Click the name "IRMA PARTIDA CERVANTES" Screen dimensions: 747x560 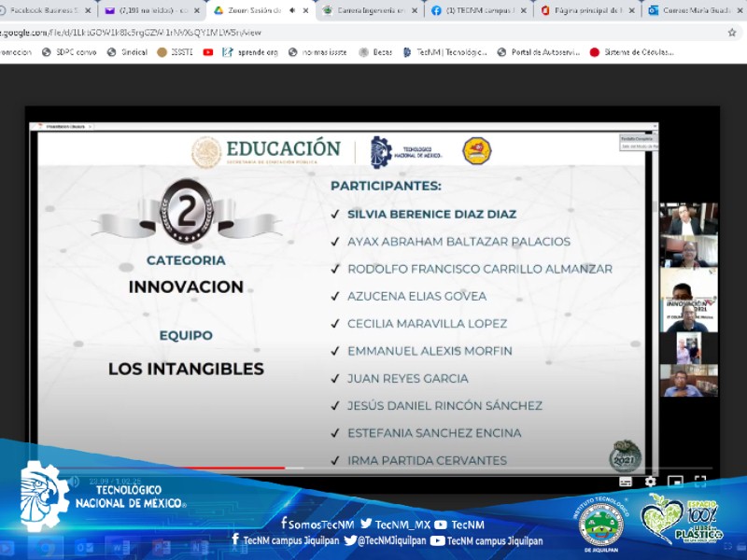(x=427, y=460)
